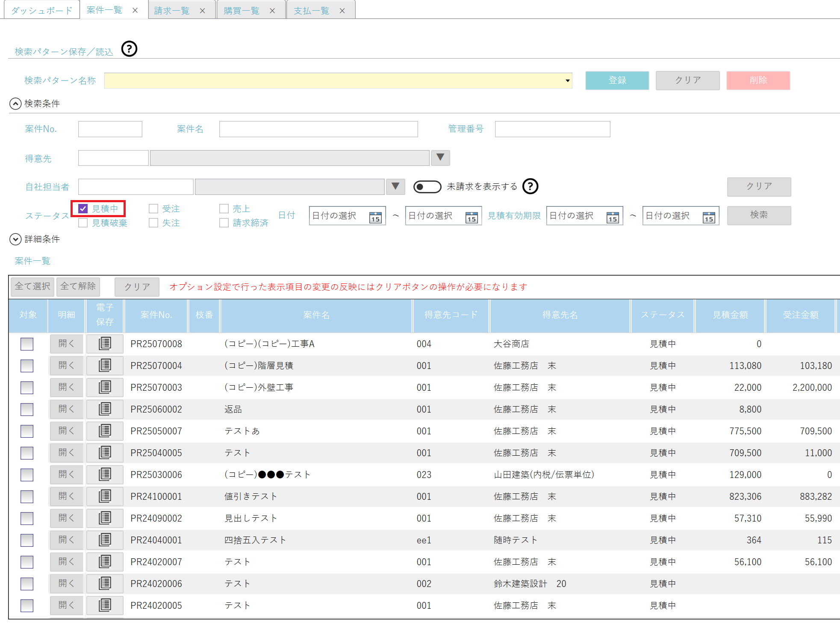Open details for PR25070004 with 開く
840x631 pixels.
coord(66,366)
